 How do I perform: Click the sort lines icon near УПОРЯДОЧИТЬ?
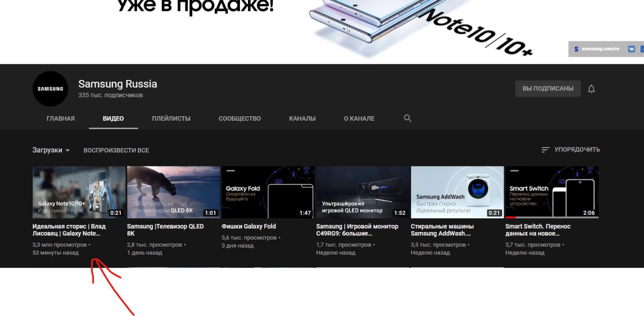pyautogui.click(x=545, y=149)
